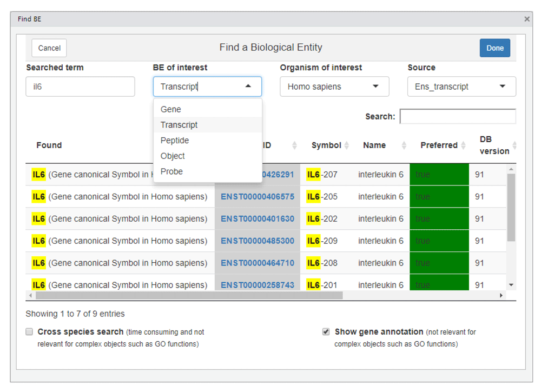Open ENST00000406575 transcript link
The width and height of the screenshot is (541, 392).
click(258, 197)
